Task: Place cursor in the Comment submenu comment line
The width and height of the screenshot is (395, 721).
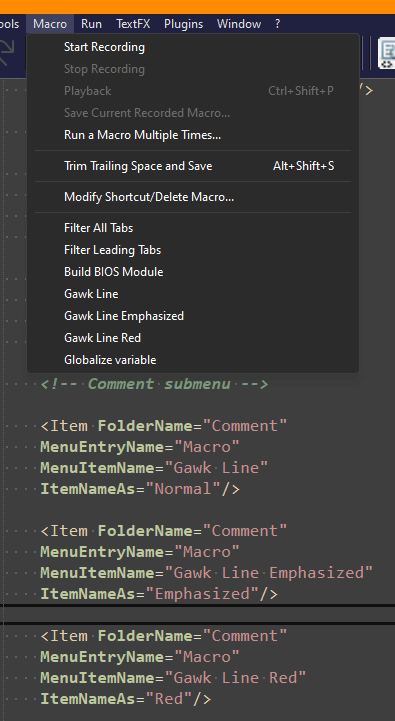Action: click(x=154, y=384)
